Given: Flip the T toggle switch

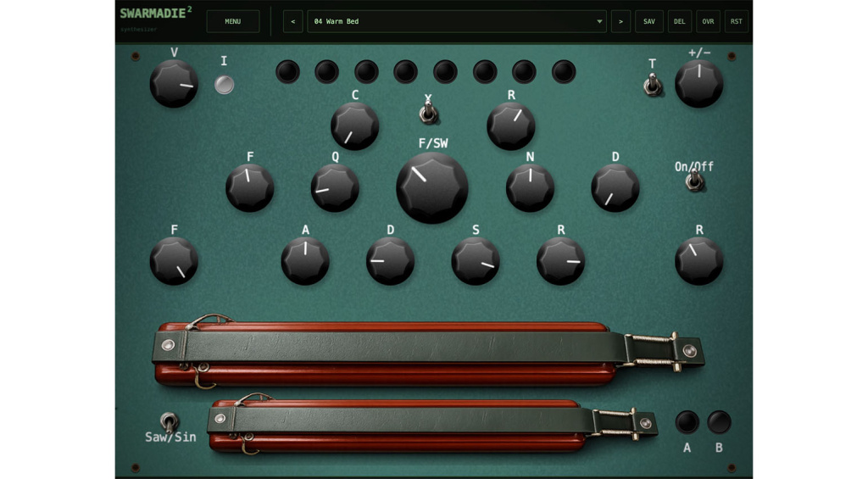Looking at the screenshot, I should coord(653,85).
